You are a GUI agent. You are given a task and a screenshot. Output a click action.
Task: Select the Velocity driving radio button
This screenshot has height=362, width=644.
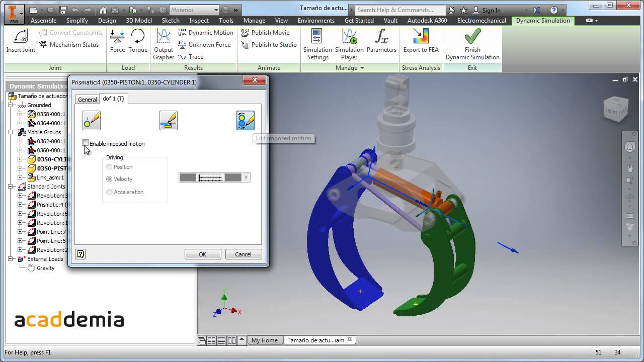(109, 179)
